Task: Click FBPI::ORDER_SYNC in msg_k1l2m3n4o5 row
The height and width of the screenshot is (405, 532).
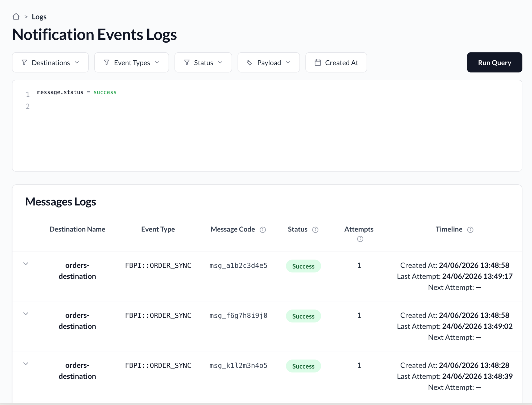Action: tap(158, 366)
